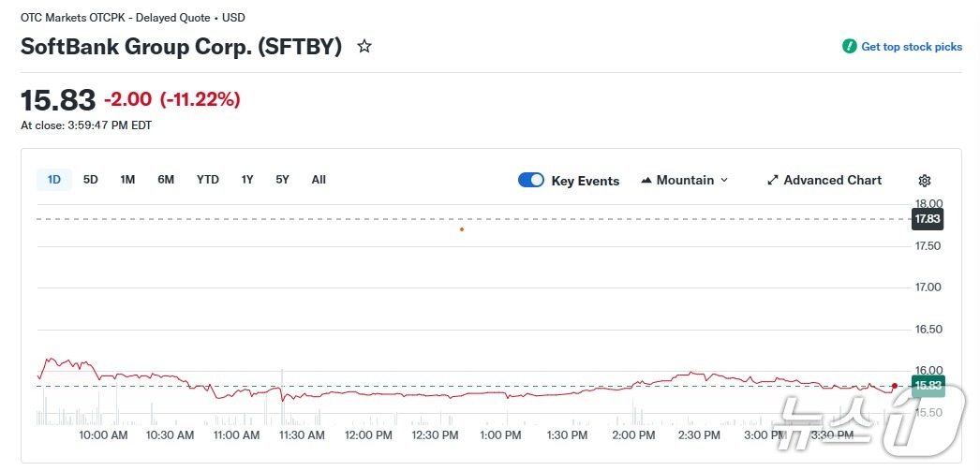Select the 1M chart range
This screenshot has width=980, height=471.
(x=127, y=180)
